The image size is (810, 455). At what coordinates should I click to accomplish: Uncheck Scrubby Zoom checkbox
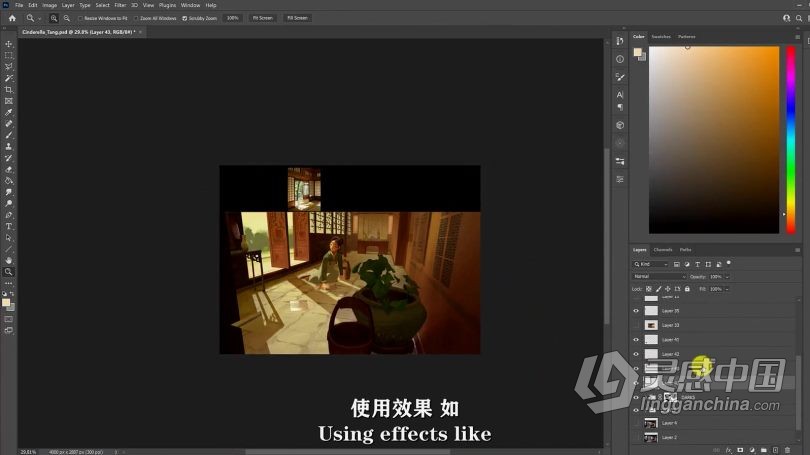coord(184,18)
